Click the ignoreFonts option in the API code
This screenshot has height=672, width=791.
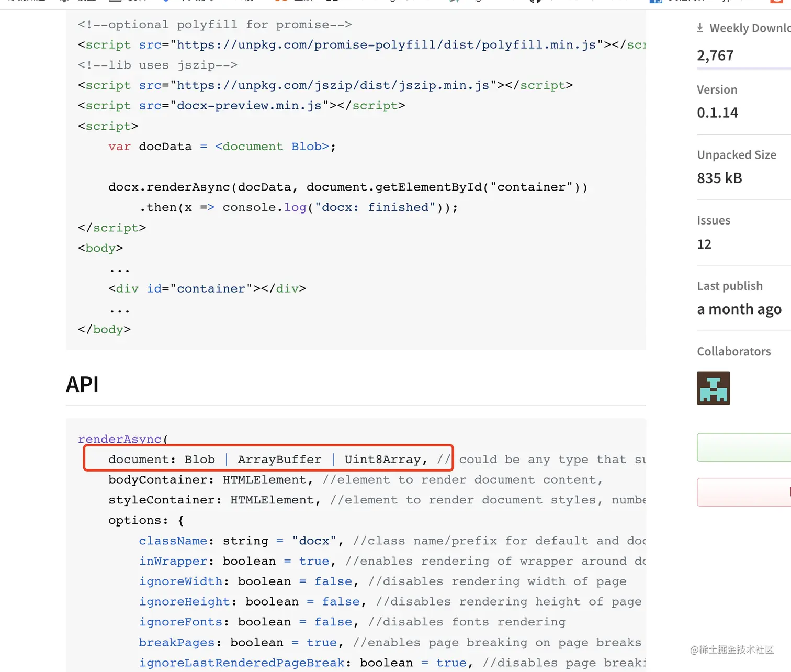pos(180,622)
